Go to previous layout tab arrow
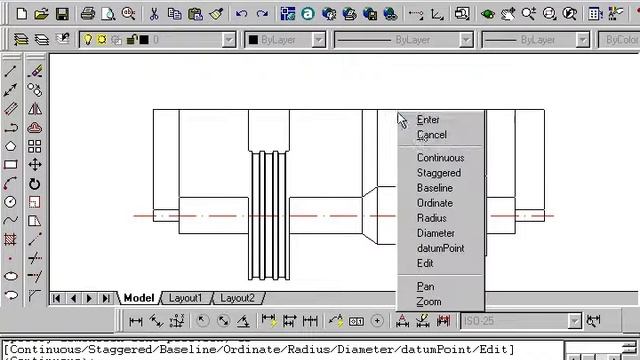This screenshot has width=640, height=360. [73, 298]
